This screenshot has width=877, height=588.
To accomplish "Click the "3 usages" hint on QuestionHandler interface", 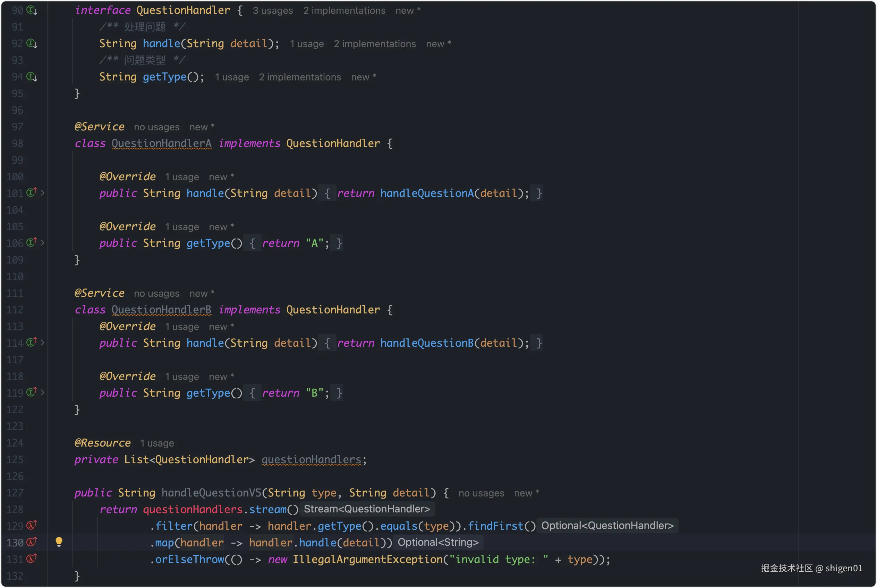I will [x=272, y=10].
